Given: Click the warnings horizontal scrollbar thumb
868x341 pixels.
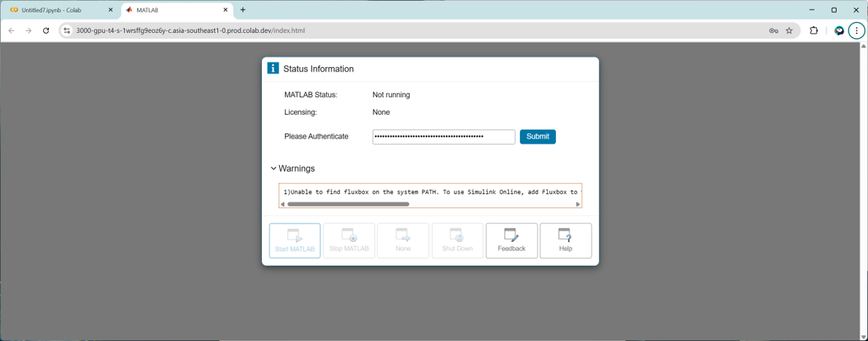Looking at the screenshot, I should 348,204.
